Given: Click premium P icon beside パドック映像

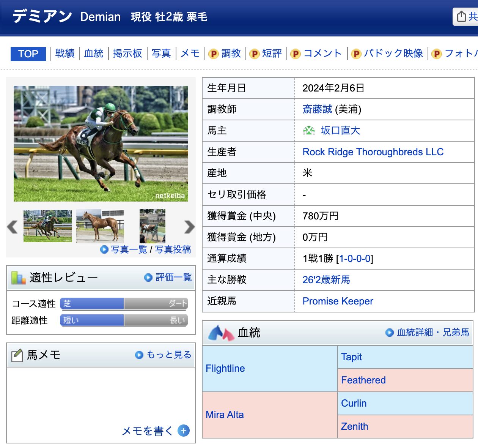Looking at the screenshot, I should [356, 54].
